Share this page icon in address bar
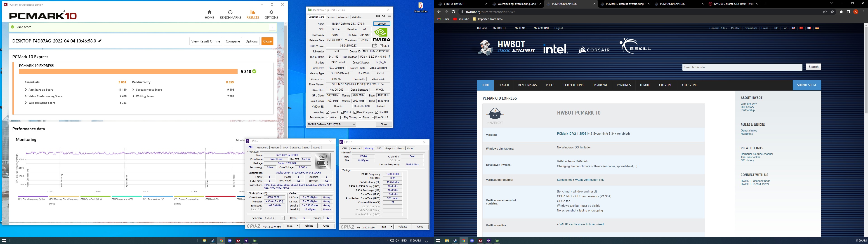Screen dimensions: 868x244 coord(825,12)
